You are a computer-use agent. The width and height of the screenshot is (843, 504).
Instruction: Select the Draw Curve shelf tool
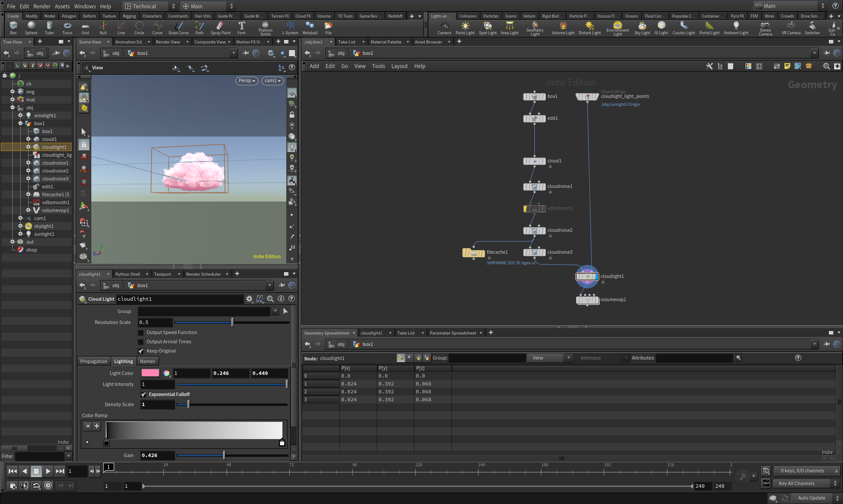[178, 28]
